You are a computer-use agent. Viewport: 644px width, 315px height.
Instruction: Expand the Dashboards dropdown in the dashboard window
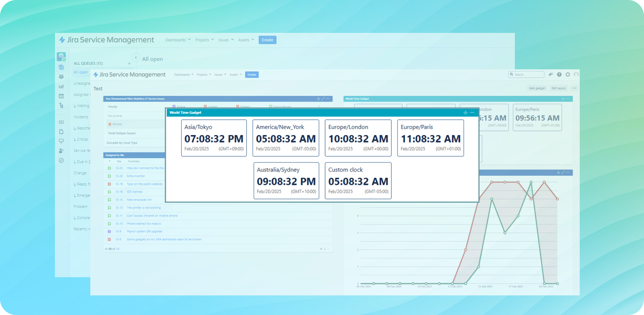184,75
